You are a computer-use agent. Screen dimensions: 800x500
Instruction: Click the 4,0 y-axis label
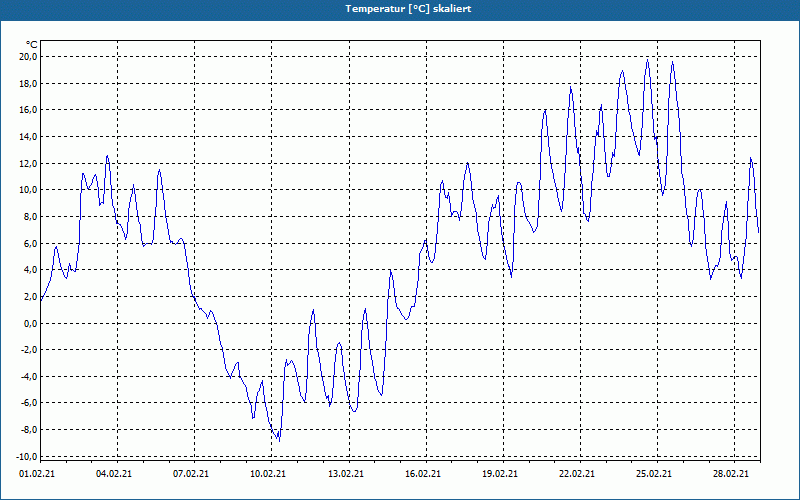30,270
